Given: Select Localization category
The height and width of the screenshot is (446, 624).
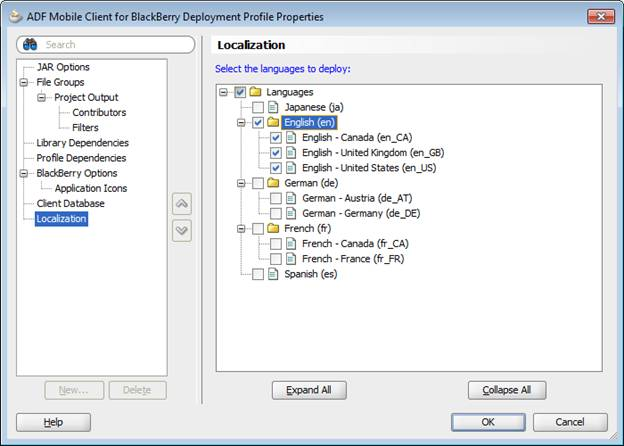Looking at the screenshot, I should [61, 219].
